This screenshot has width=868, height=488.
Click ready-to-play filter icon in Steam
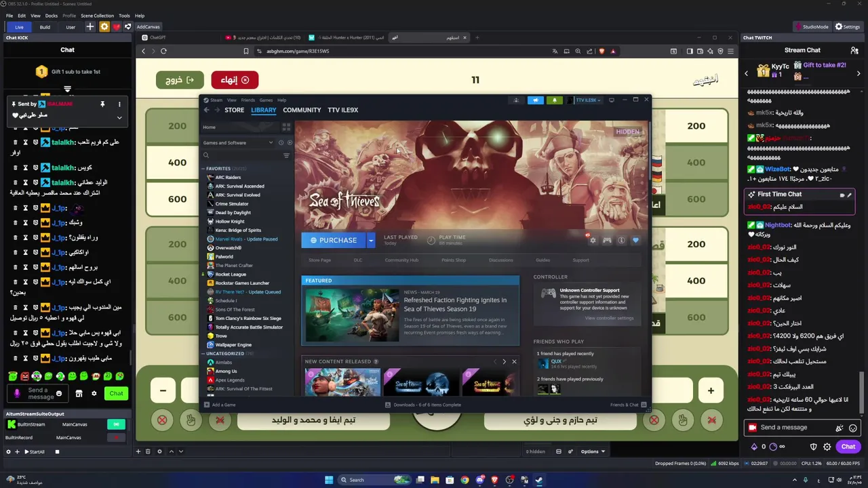coord(290,142)
